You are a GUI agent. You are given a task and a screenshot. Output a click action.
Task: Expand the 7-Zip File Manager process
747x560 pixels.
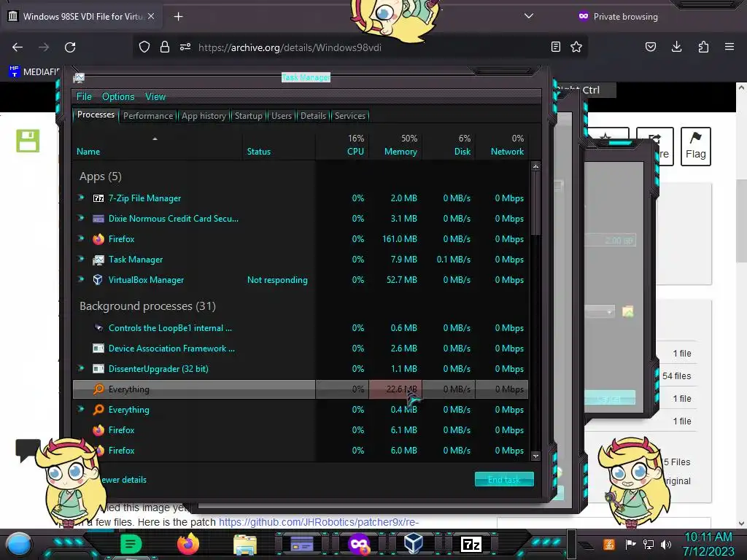pyautogui.click(x=81, y=198)
